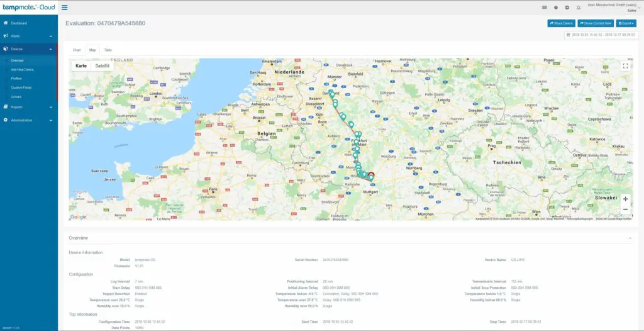Click the Share Device button
The width and height of the screenshot is (644, 331).
(562, 23)
